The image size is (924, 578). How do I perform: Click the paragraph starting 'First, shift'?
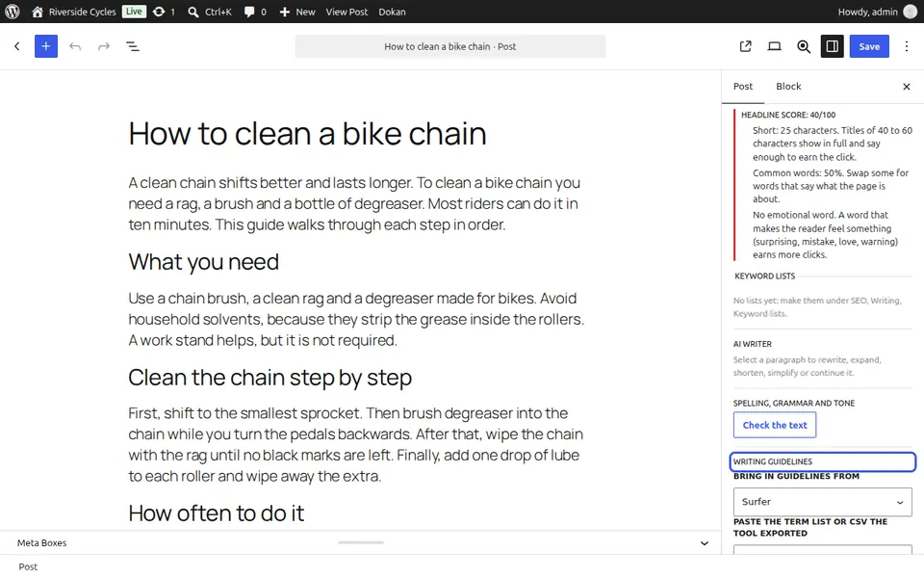[x=356, y=445]
